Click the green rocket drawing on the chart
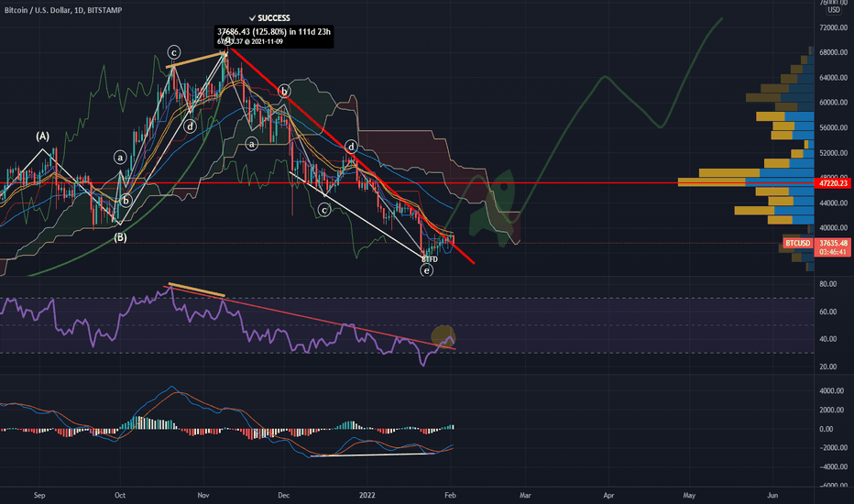 493,207
